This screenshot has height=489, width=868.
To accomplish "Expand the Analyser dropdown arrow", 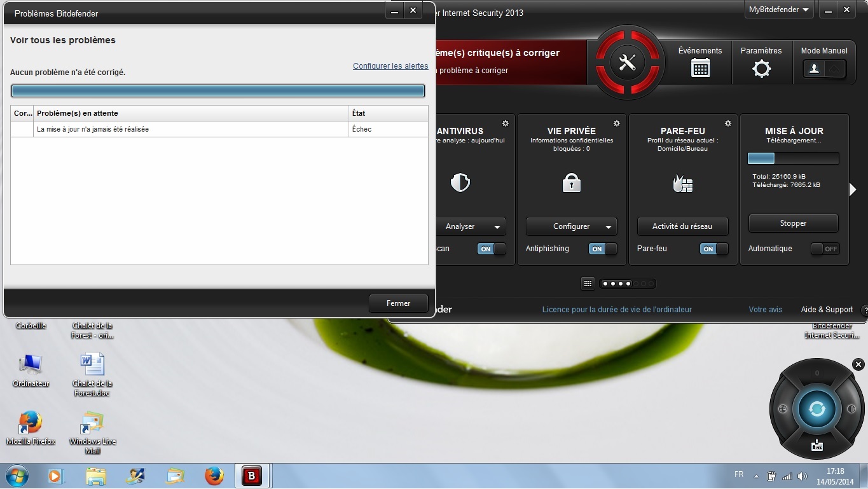I will tap(497, 227).
